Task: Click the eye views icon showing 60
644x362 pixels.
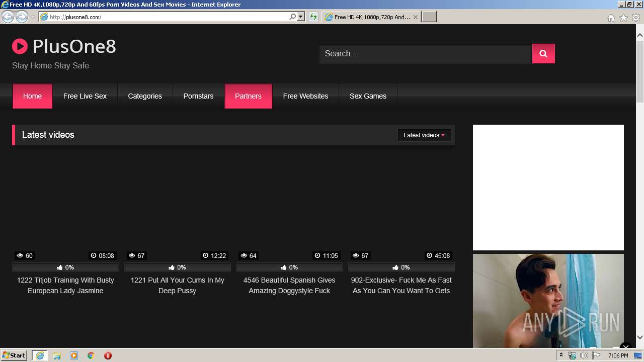Action: 20,256
